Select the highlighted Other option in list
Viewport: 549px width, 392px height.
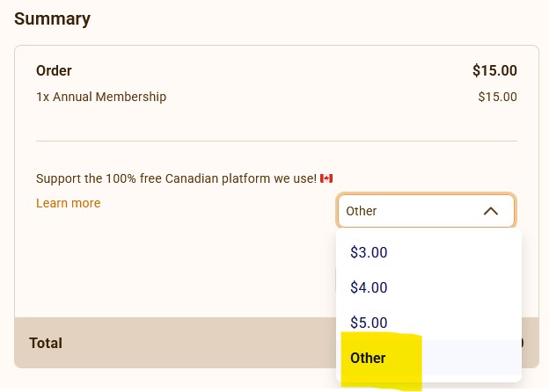click(x=368, y=358)
